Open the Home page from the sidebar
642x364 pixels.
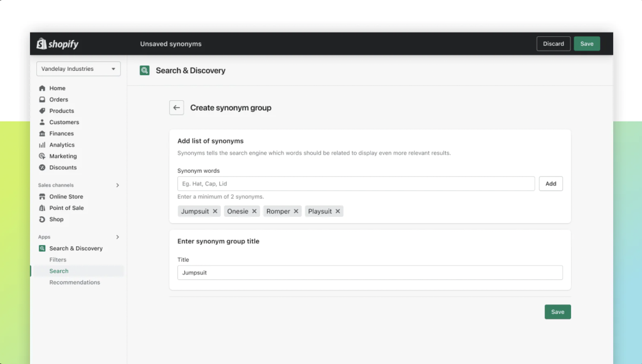[x=57, y=88]
